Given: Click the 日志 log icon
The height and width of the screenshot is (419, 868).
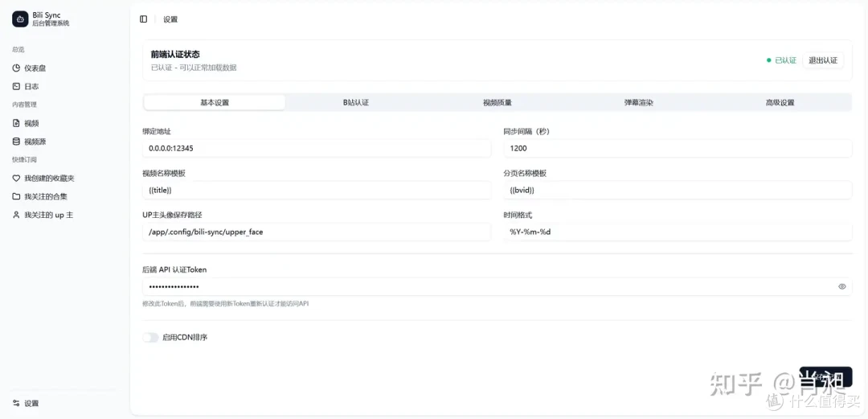Looking at the screenshot, I should [x=17, y=87].
